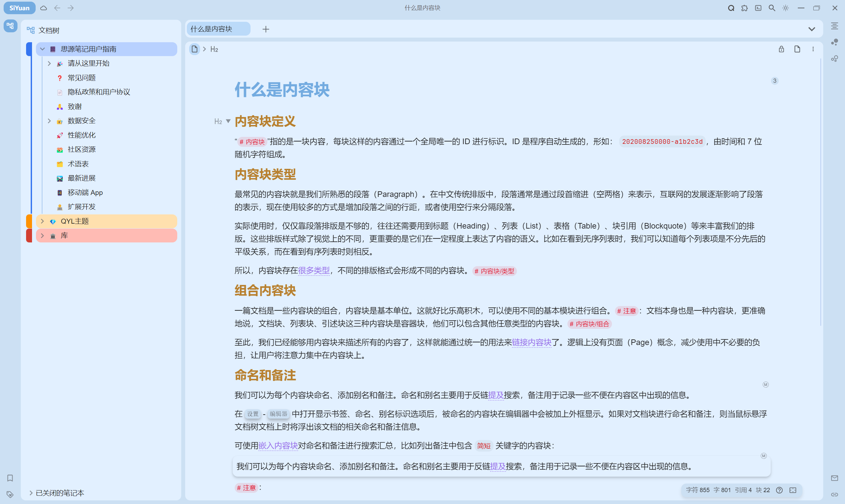Open the tags panel icon
845x504 pixels.
pos(10,494)
